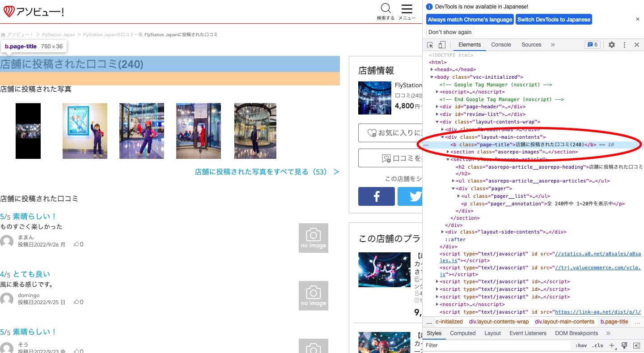Screen dimensions: 644x353
Task: Click the like thumb icon on ままん's review
Action: [76, 244]
